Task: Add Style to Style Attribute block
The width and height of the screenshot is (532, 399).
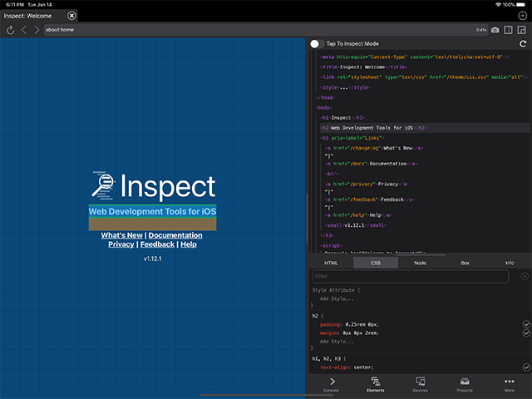Action: (x=337, y=299)
